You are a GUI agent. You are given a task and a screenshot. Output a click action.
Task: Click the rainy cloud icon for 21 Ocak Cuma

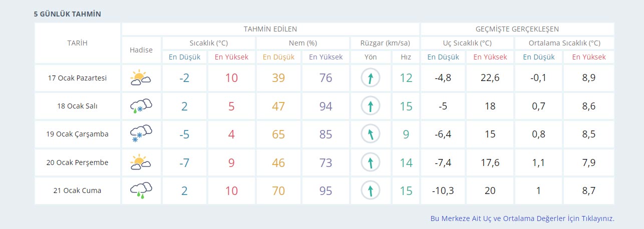click(x=141, y=190)
